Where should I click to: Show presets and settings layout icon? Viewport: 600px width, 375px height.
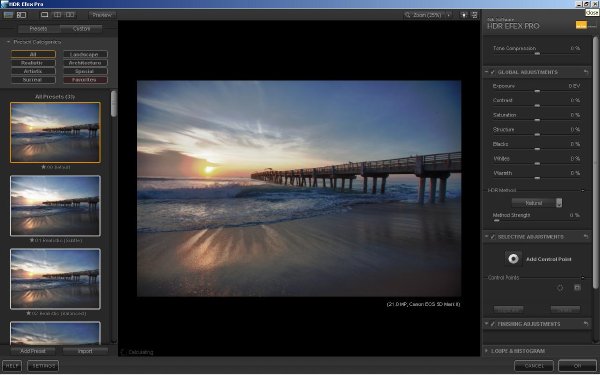pyautogui.click(x=21, y=15)
